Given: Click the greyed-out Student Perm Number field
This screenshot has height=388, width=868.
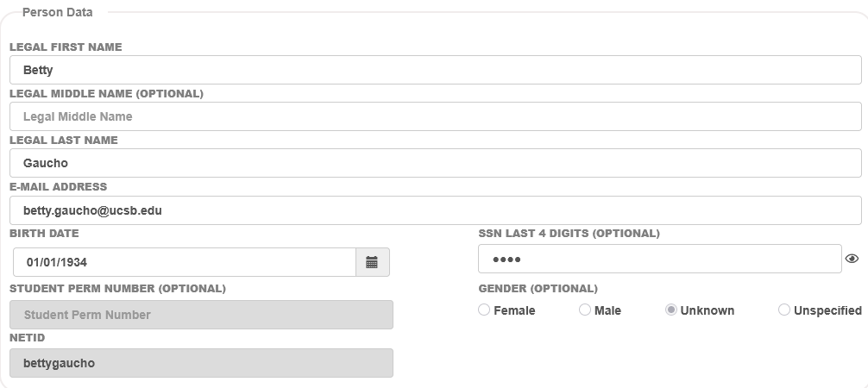Looking at the screenshot, I should (201, 315).
